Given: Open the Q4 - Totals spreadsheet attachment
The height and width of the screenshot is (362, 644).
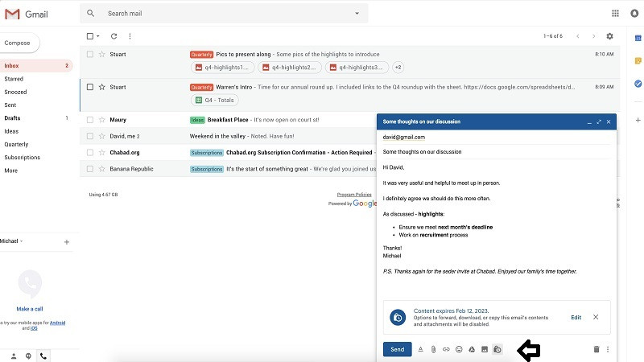Looking at the screenshot, I should coord(214,100).
